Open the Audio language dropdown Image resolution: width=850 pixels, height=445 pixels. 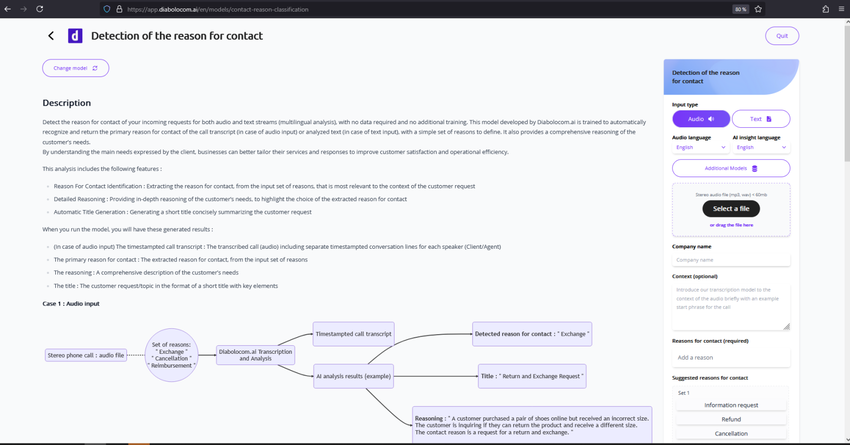pos(700,147)
